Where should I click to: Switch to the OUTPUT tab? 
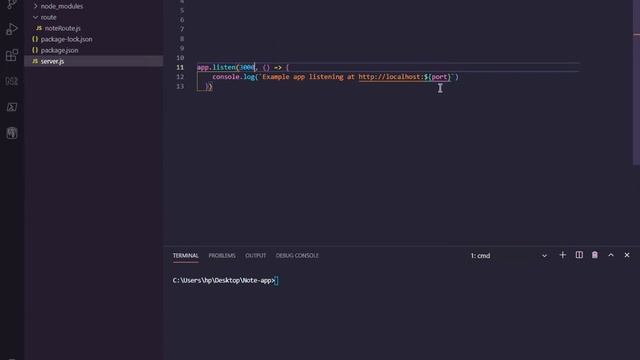(x=256, y=256)
